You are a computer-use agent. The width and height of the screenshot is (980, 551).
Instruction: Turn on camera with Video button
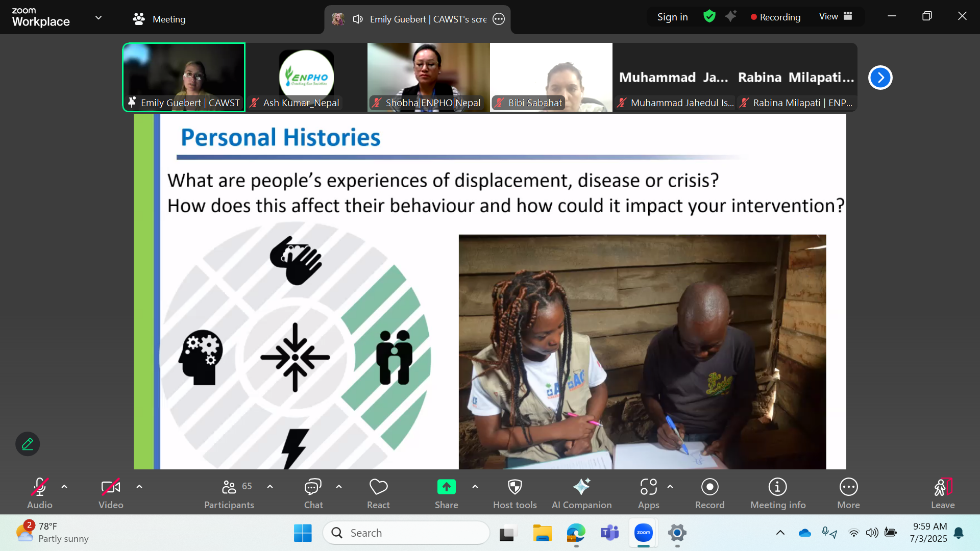click(x=111, y=493)
